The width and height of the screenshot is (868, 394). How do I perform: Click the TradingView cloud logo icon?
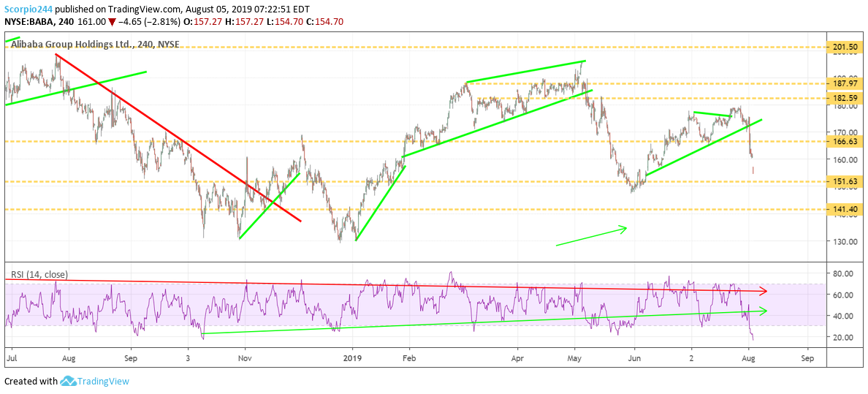[68, 382]
